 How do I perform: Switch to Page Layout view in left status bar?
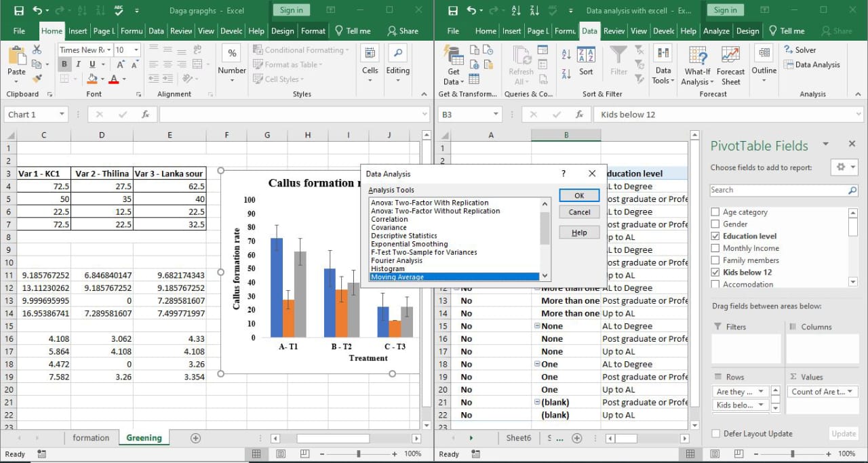(280, 454)
